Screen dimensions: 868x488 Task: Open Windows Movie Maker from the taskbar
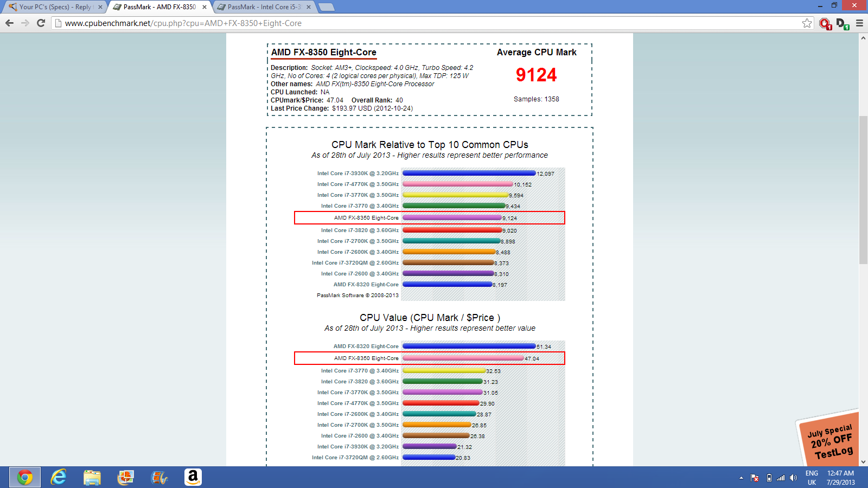coord(159,477)
